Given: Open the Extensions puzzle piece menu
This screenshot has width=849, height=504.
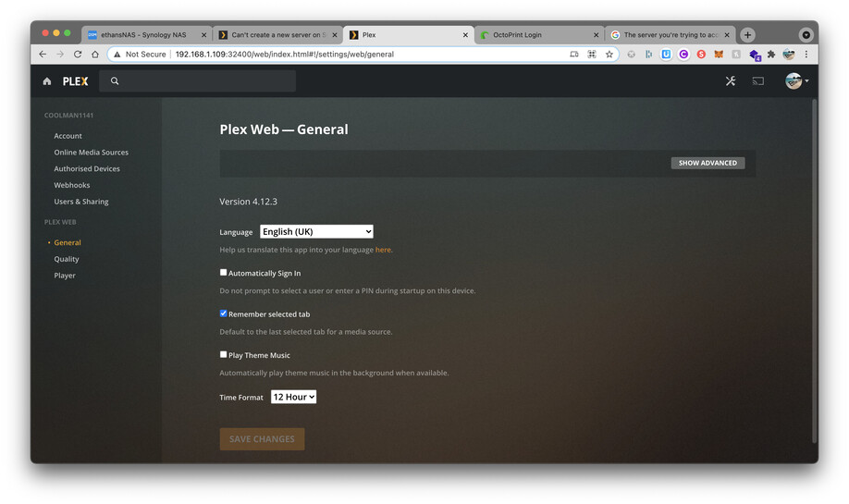Looking at the screenshot, I should point(771,55).
